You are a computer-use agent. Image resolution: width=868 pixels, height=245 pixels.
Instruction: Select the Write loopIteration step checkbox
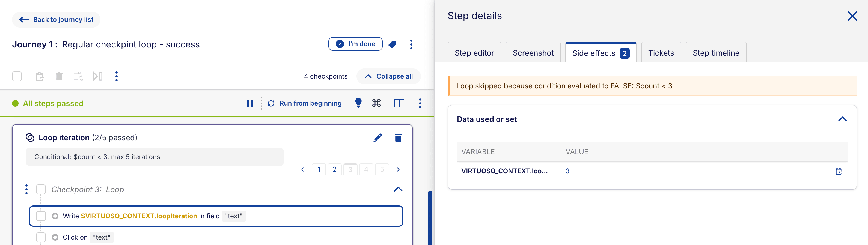click(x=41, y=216)
